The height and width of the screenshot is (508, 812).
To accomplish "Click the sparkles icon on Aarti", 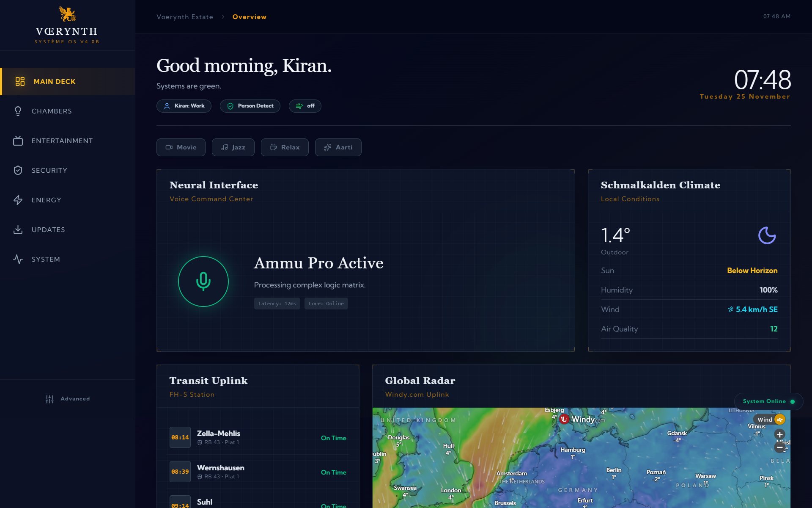I will pyautogui.click(x=328, y=147).
